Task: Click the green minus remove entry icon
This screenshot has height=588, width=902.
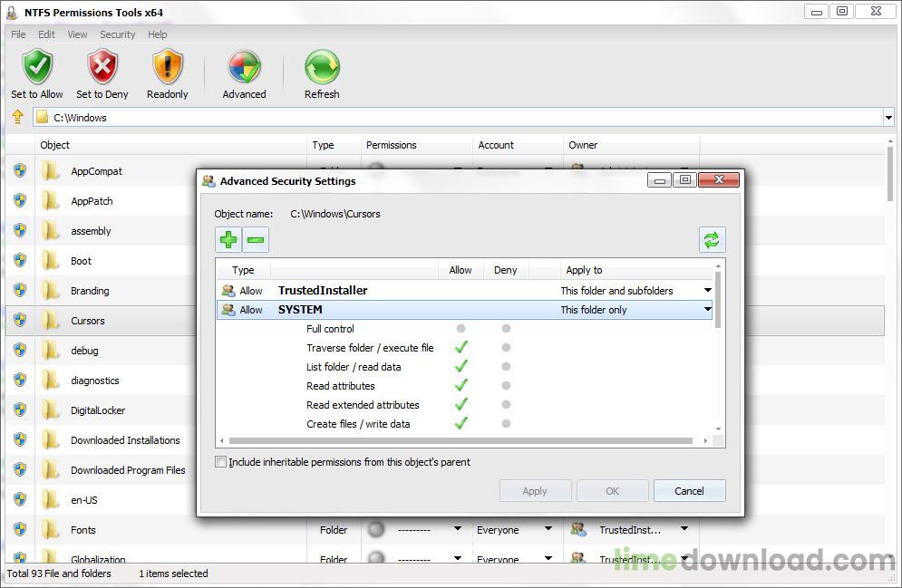Action: click(256, 239)
